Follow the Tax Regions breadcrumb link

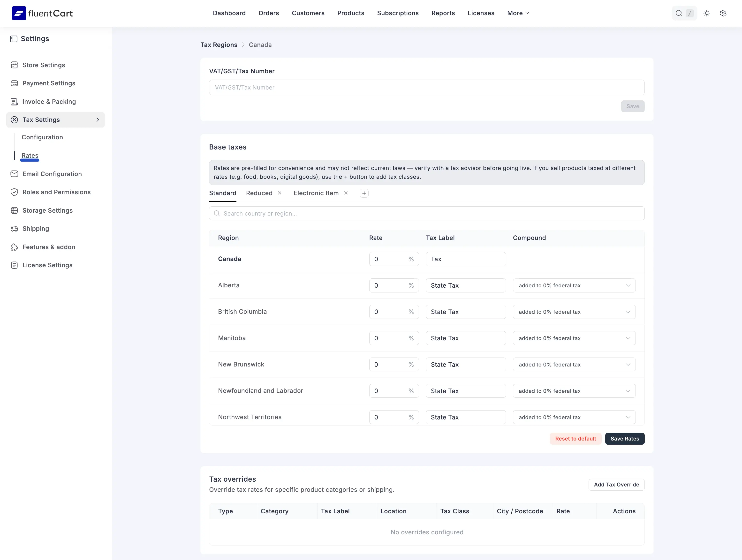pyautogui.click(x=219, y=45)
